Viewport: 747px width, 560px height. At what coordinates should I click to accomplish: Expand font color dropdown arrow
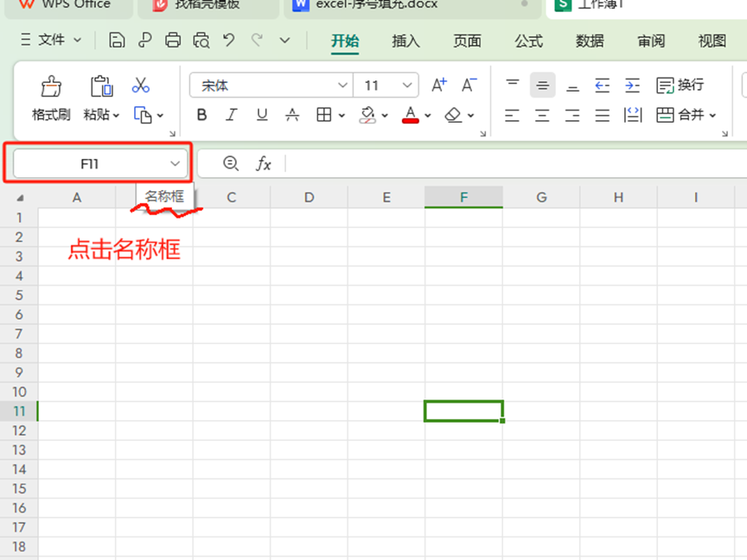click(x=428, y=115)
